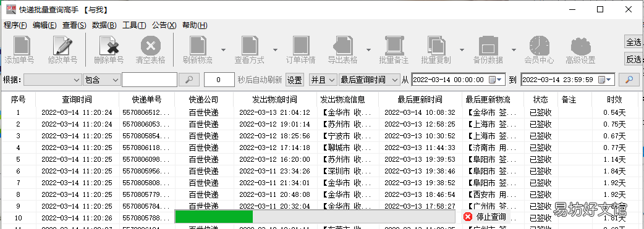Expand the 查看方式 dropdown arrow
The width and height of the screenshot is (644, 229).
coord(275,49)
